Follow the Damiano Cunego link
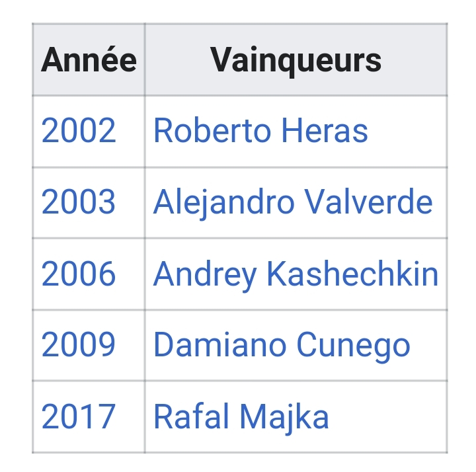 pos(282,345)
